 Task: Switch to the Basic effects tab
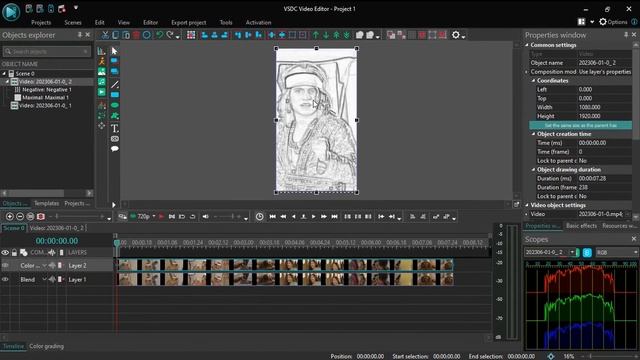click(581, 226)
